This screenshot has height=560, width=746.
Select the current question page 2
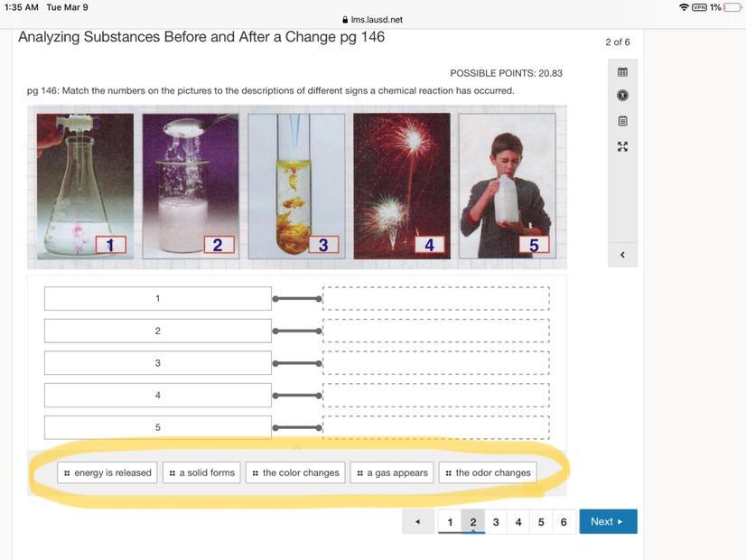pyautogui.click(x=473, y=522)
